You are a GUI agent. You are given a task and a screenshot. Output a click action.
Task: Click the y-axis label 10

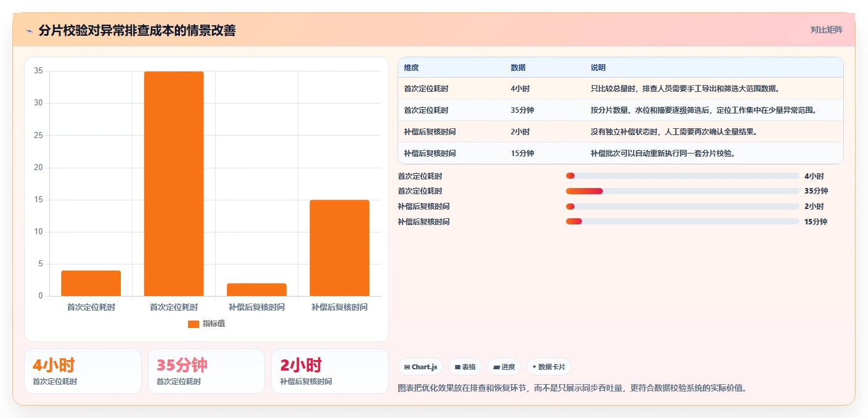[38, 232]
